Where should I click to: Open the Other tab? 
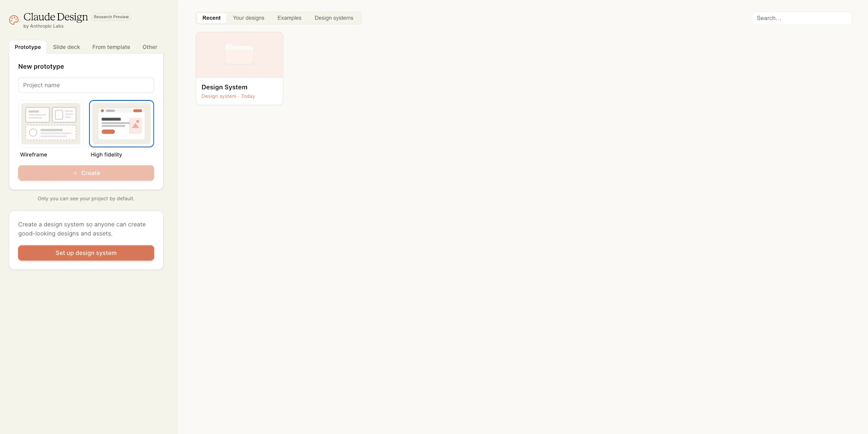pos(150,47)
